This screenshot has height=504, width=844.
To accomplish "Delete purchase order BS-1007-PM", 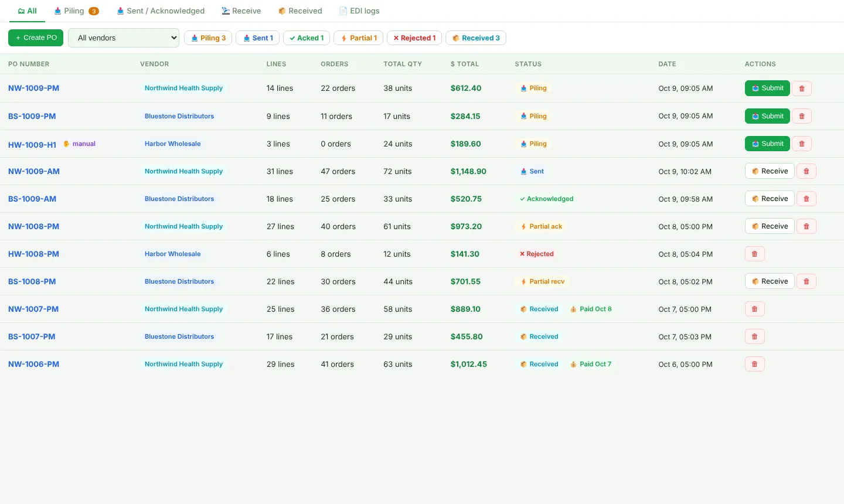I will point(755,336).
